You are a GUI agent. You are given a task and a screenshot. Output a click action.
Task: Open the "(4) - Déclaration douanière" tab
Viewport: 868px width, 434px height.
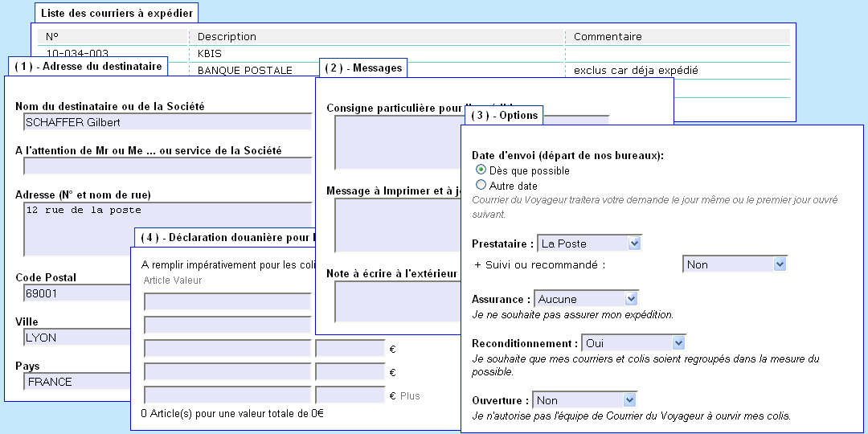coord(225,238)
